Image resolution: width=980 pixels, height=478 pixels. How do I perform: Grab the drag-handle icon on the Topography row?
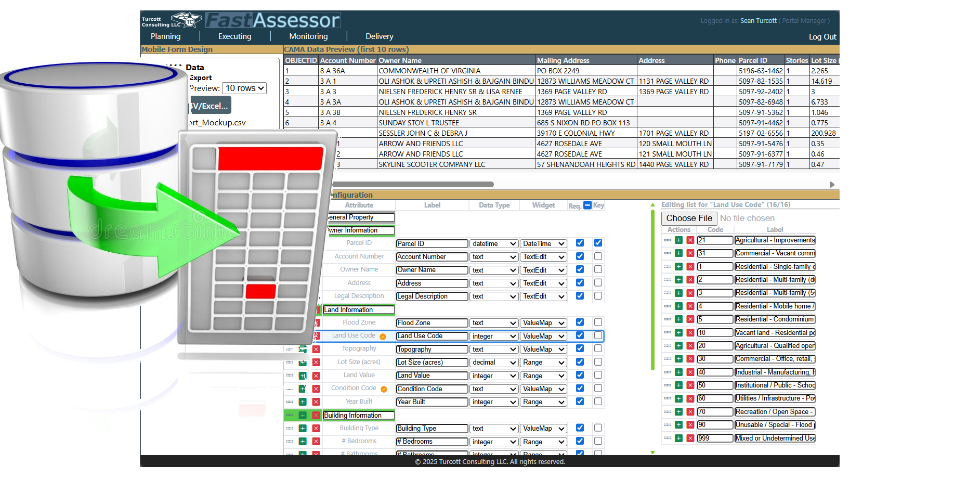290,349
